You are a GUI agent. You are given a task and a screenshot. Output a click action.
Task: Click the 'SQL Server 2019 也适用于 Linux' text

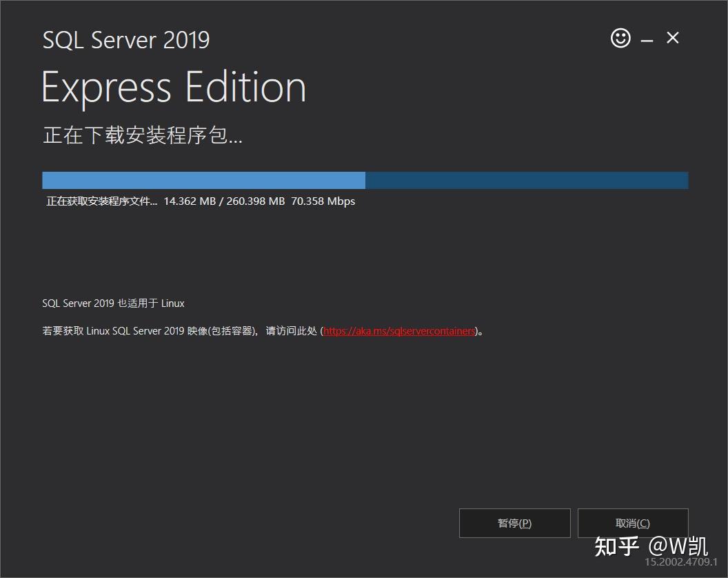(x=113, y=303)
